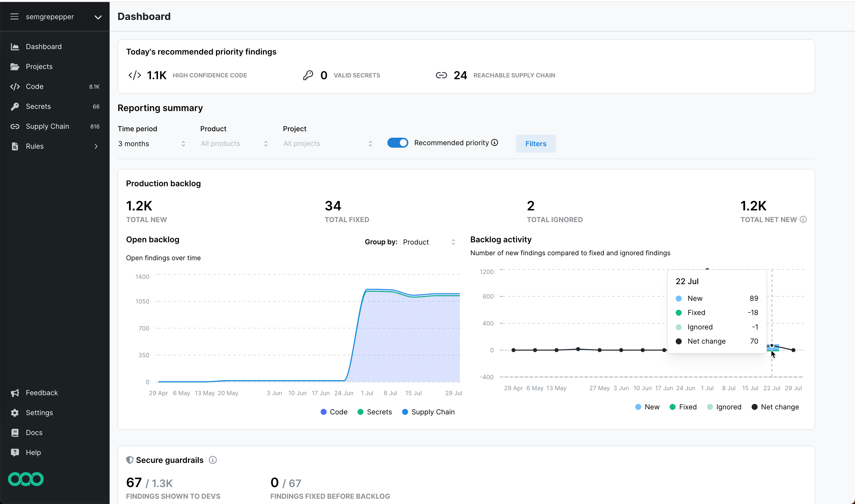Open the All products dropdown

click(234, 144)
